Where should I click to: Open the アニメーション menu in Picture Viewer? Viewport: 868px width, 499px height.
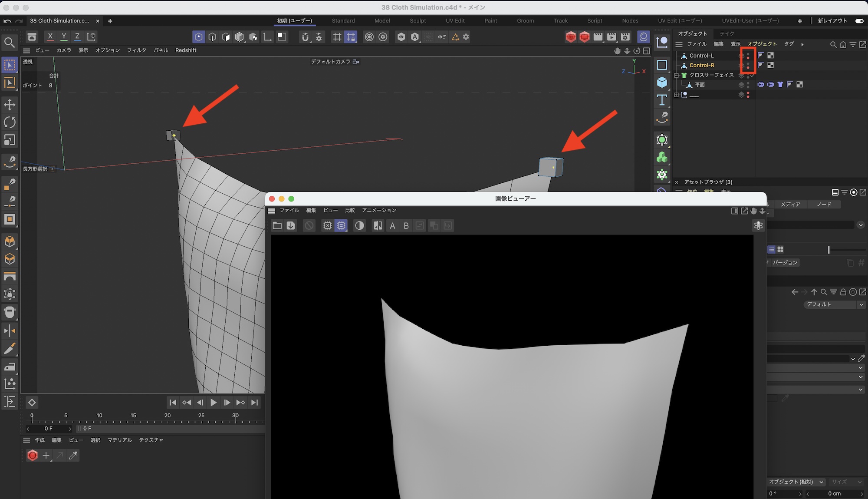[379, 210]
